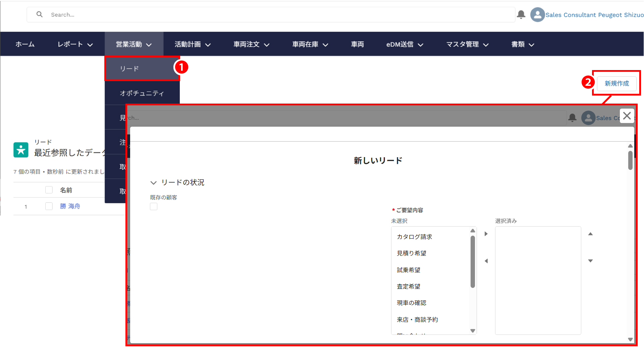Screen dimensions: 644x360
Task: Click the notification bell in the top header
Action: (521, 14)
